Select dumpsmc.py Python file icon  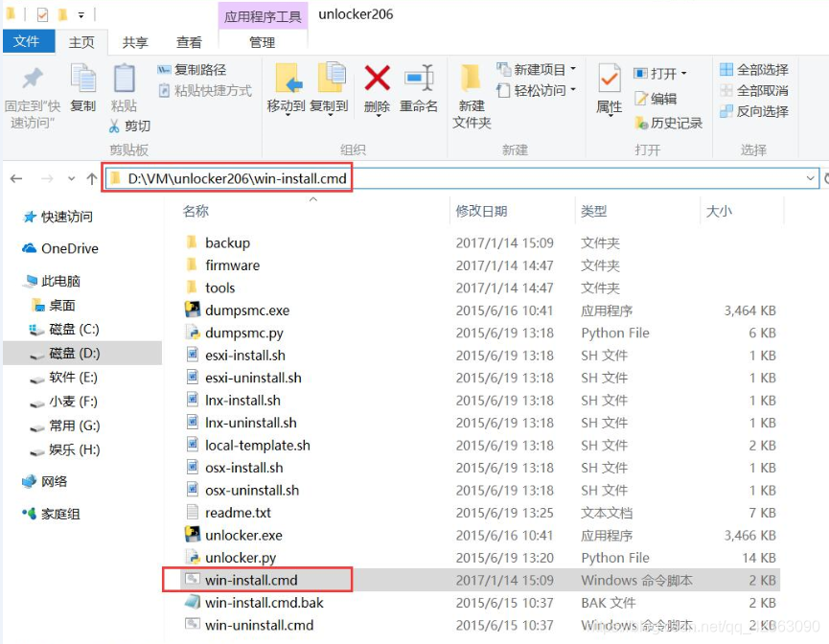tap(193, 332)
